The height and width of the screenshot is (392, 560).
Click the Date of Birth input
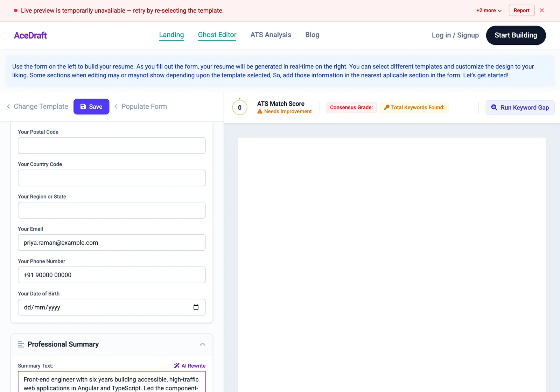coord(112,307)
